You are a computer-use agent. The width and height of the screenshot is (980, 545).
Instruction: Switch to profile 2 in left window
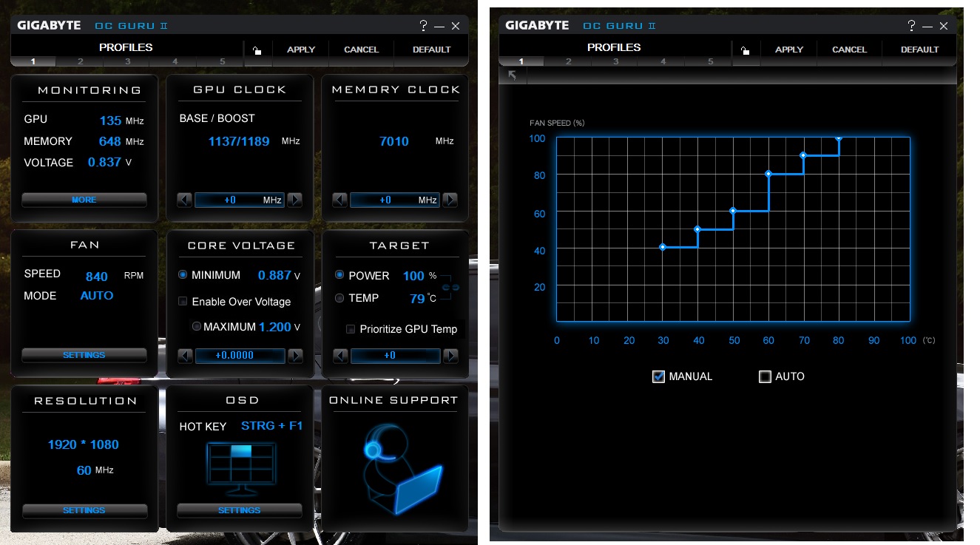[x=80, y=62]
